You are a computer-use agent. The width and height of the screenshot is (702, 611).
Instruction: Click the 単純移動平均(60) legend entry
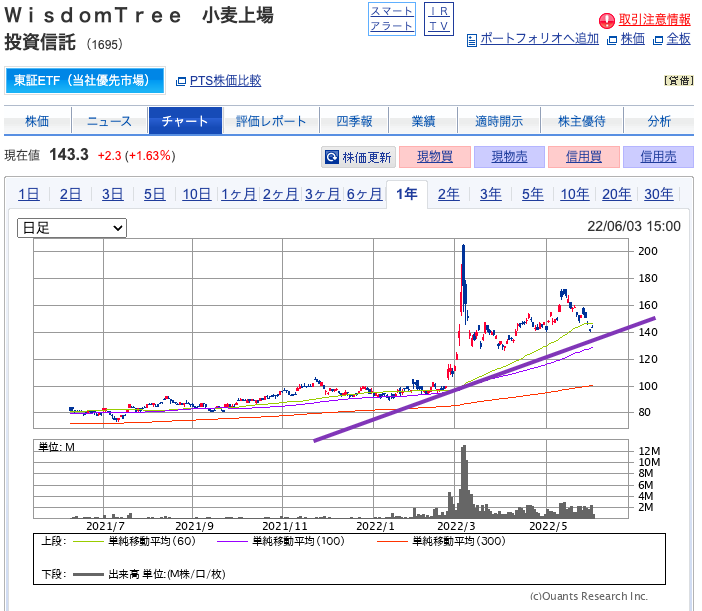(134, 541)
